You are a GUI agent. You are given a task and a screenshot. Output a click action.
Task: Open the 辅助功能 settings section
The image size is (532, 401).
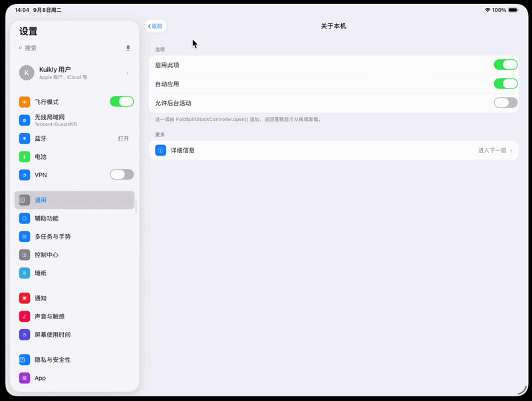pyautogui.click(x=74, y=219)
